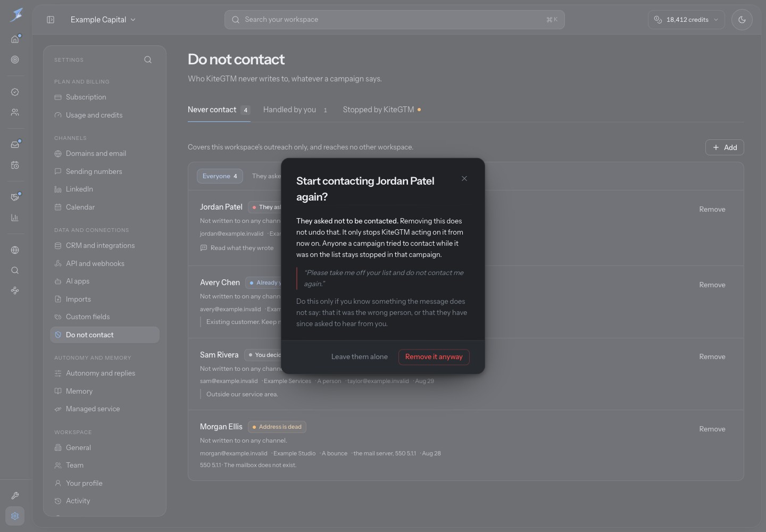Toggle dark mode moon icon
This screenshot has height=532, width=766.
point(742,20)
